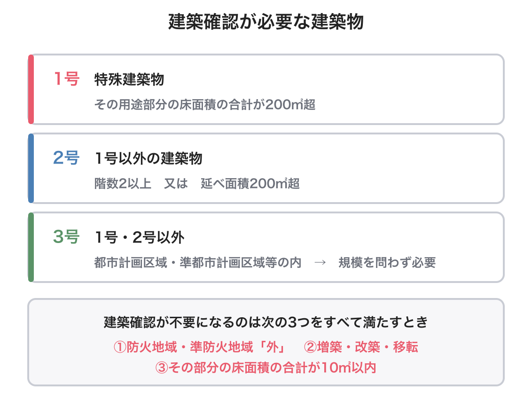Click the 特殊建築物 heading

129,79
